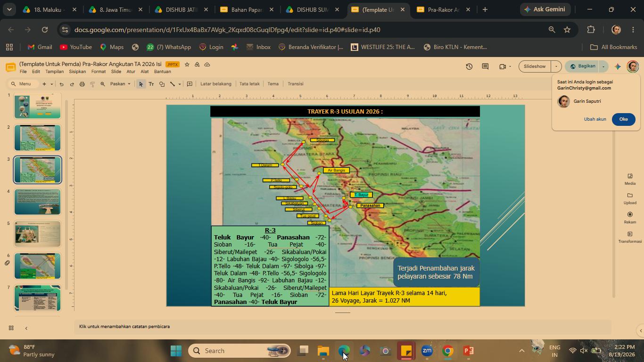644x362 pixels.
Task: Click the Oke button
Action: point(623,119)
